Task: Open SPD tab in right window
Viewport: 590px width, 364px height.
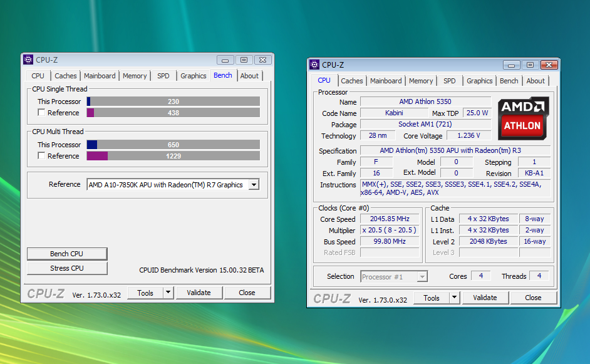Action: 450,81
